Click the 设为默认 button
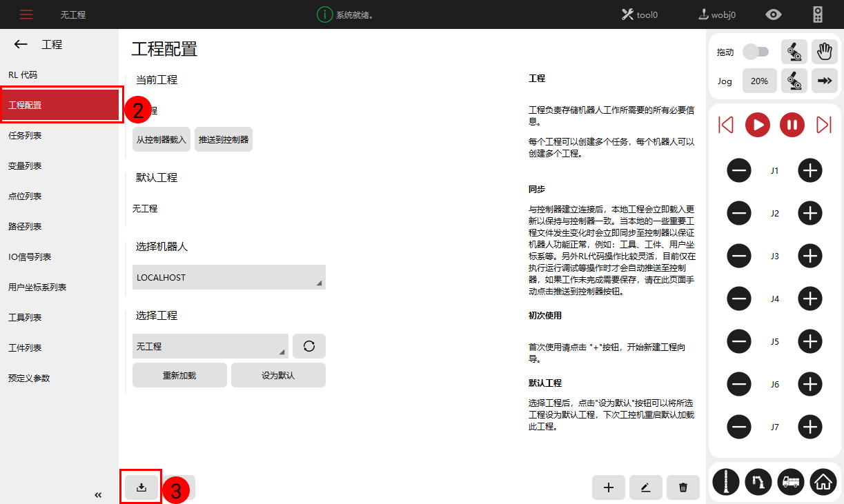Image resolution: width=844 pixels, height=504 pixels. pyautogui.click(x=278, y=374)
